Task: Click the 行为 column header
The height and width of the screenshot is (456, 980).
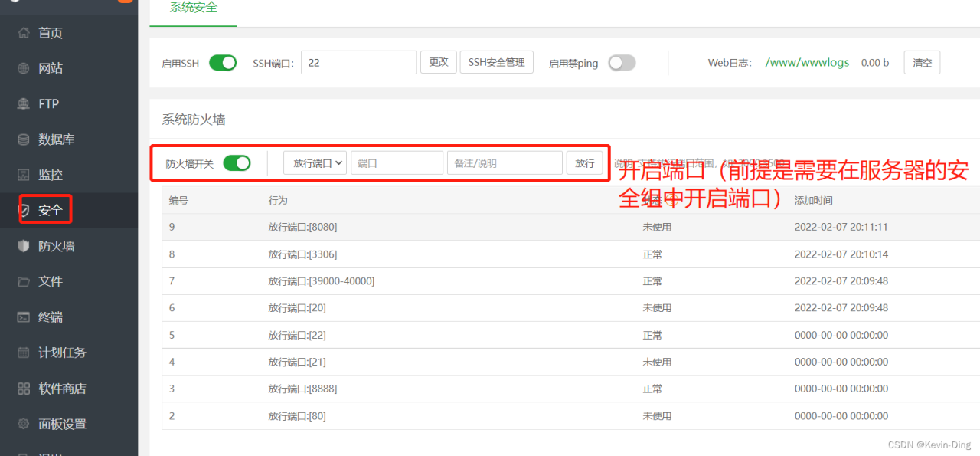Action: coord(278,200)
